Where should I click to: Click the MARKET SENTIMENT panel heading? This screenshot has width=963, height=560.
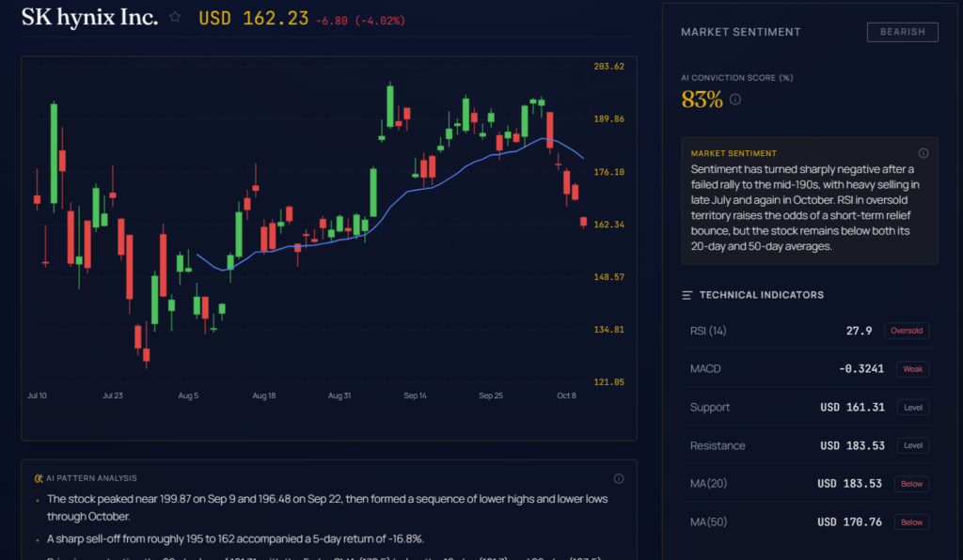click(x=741, y=32)
